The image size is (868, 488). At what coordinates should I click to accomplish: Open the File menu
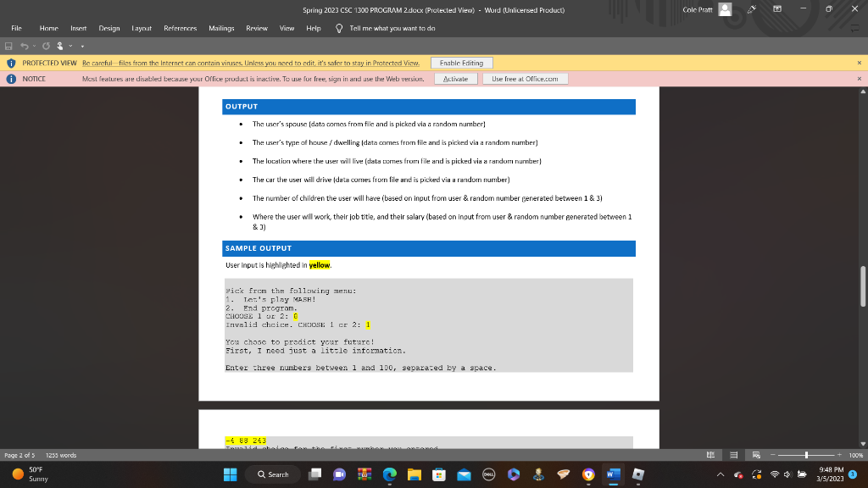[17, 28]
